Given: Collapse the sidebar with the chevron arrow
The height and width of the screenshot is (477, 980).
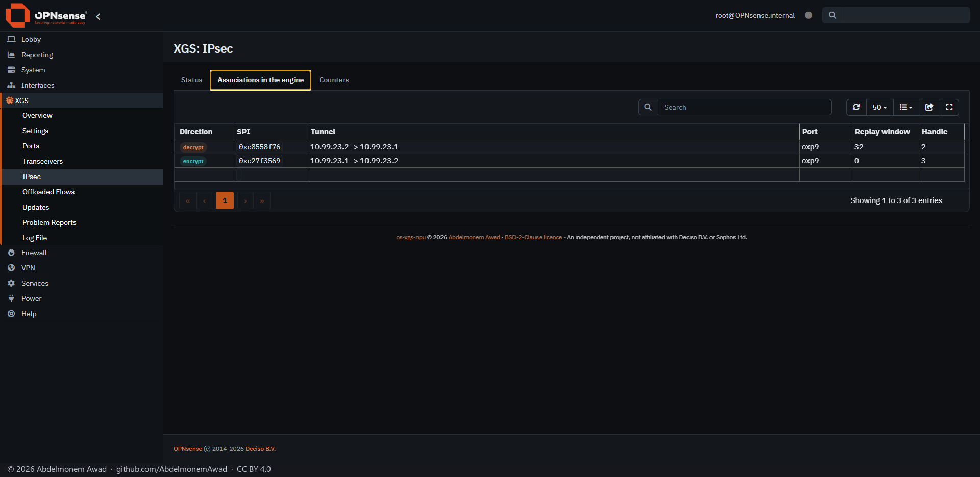Looking at the screenshot, I should point(98,16).
